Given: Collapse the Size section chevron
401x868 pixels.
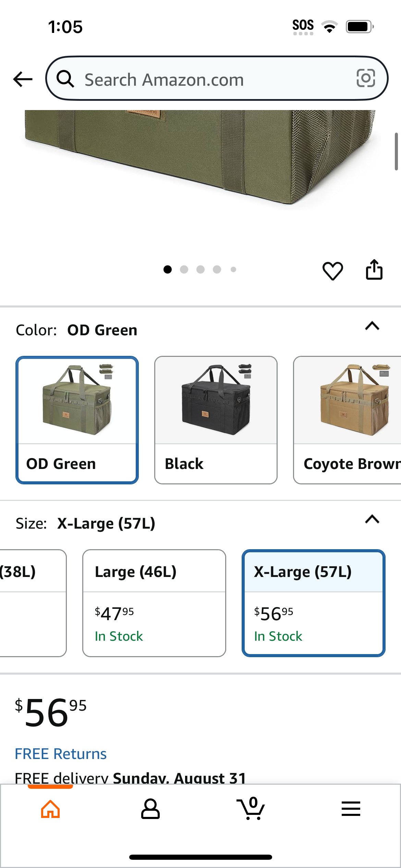Looking at the screenshot, I should point(372,519).
